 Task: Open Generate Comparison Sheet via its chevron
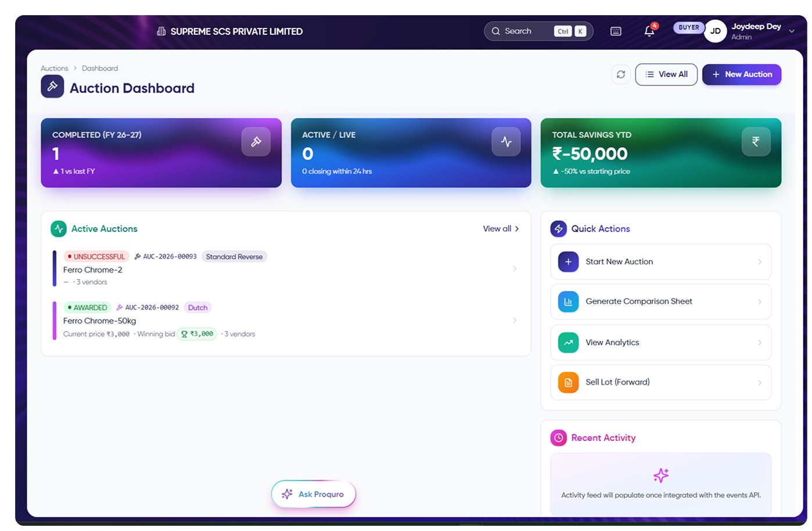(x=760, y=302)
